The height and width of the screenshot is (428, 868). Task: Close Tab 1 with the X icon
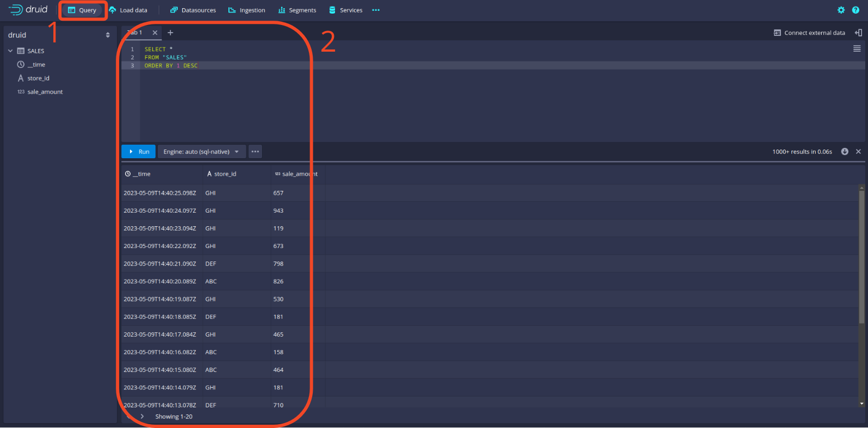coord(155,33)
